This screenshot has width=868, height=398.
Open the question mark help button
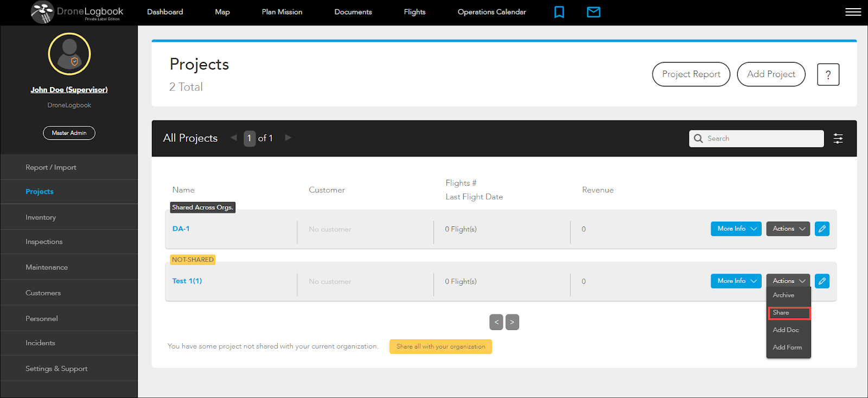828,74
